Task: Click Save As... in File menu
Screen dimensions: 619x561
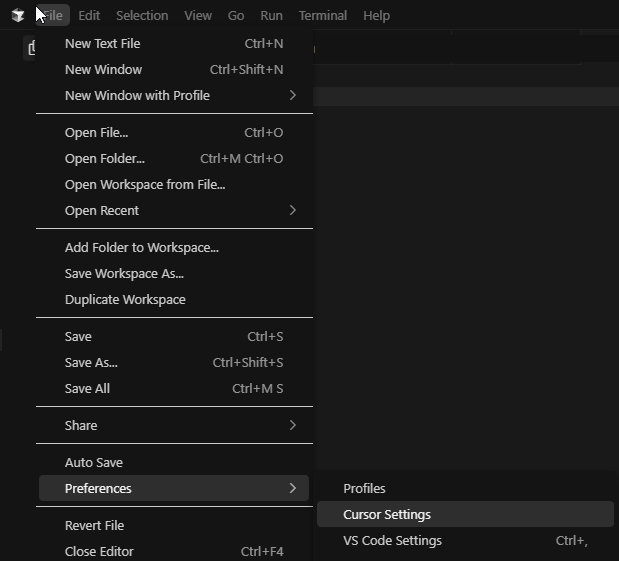Action: (91, 363)
